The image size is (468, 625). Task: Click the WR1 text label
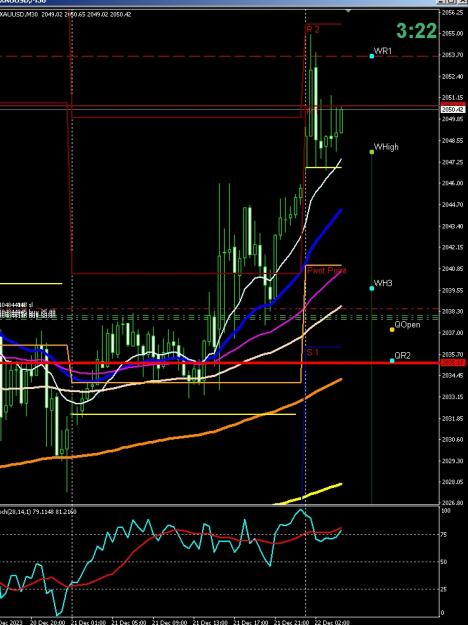pyautogui.click(x=383, y=51)
